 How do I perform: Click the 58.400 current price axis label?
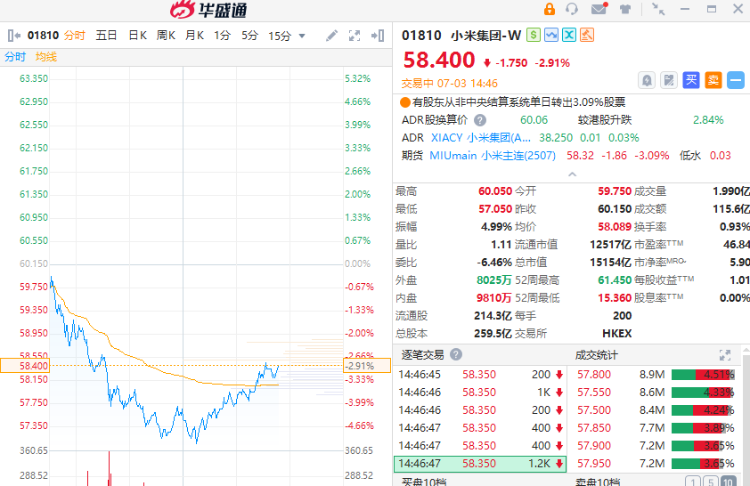[x=25, y=366]
